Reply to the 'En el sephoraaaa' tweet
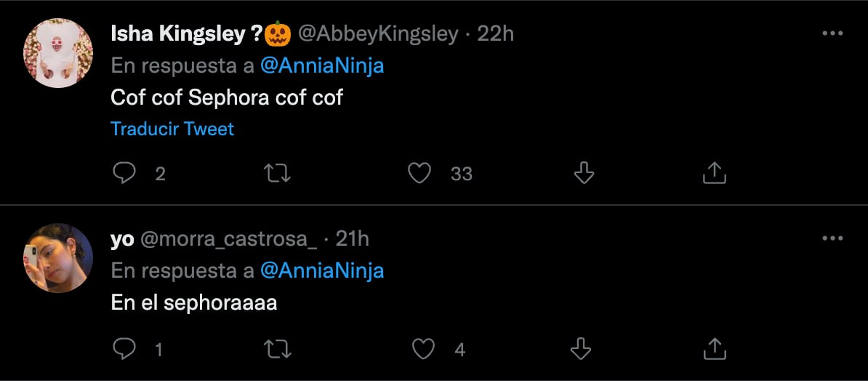Image resolution: width=868 pixels, height=381 pixels. tap(125, 349)
